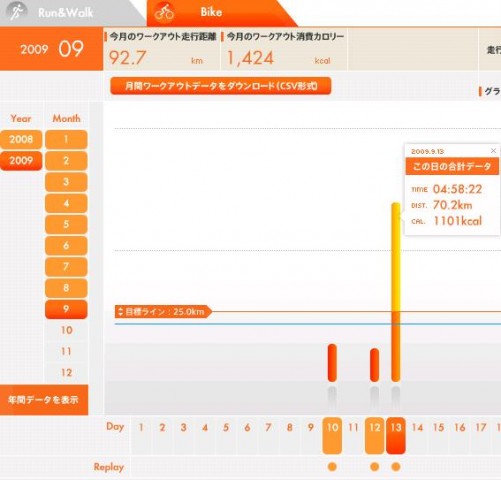Select day 12 in Day row
Image resolution: width=501 pixels, height=480 pixels.
coord(375,435)
